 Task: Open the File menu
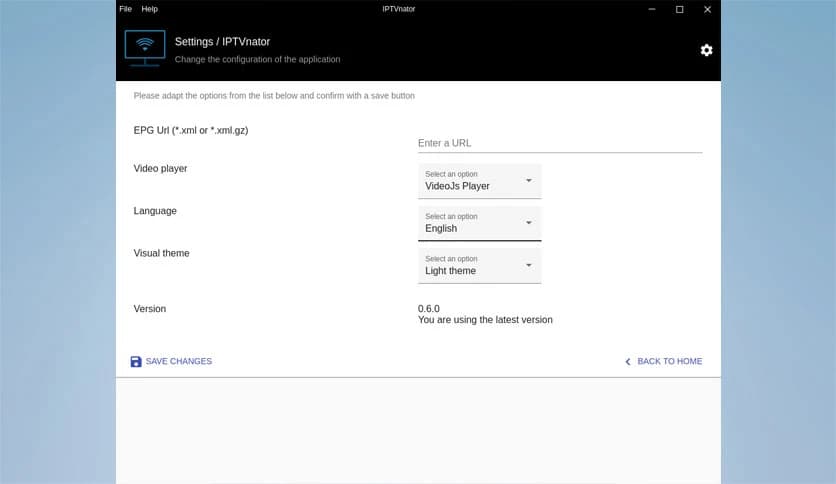125,9
